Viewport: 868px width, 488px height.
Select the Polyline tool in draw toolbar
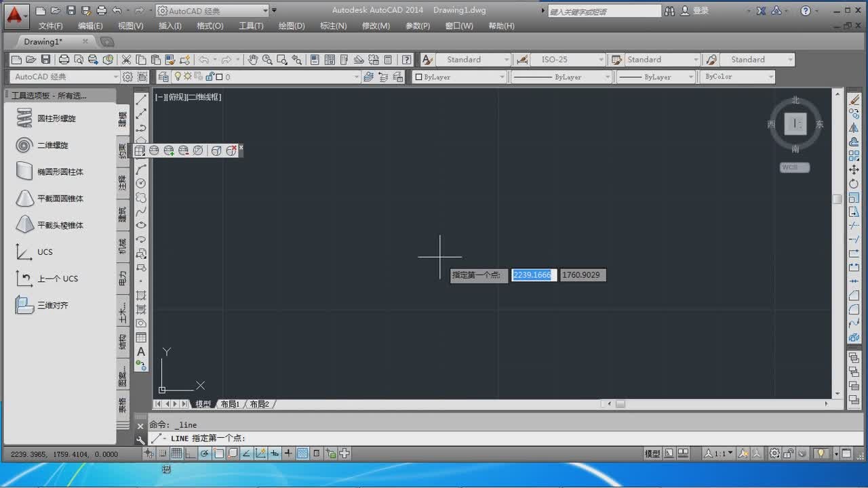[x=141, y=127]
